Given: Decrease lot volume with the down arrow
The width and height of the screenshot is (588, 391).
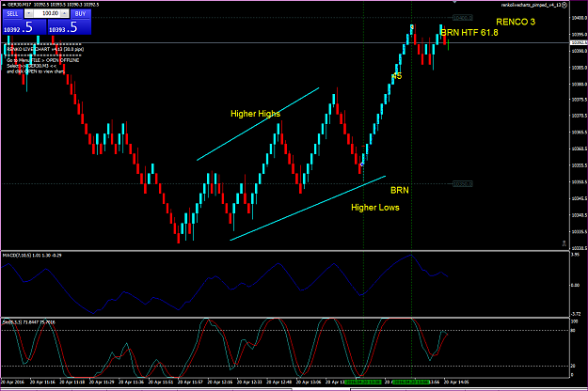Looking at the screenshot, I should coord(29,13).
